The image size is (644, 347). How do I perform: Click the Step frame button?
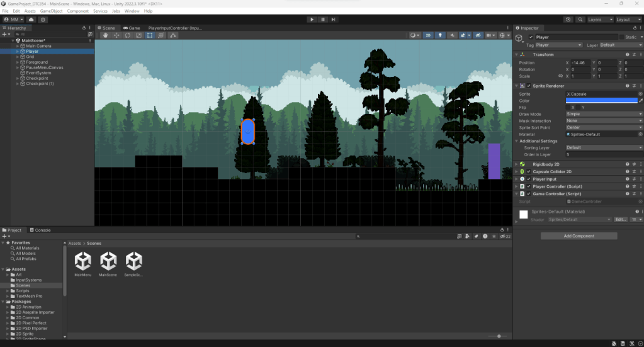click(333, 20)
